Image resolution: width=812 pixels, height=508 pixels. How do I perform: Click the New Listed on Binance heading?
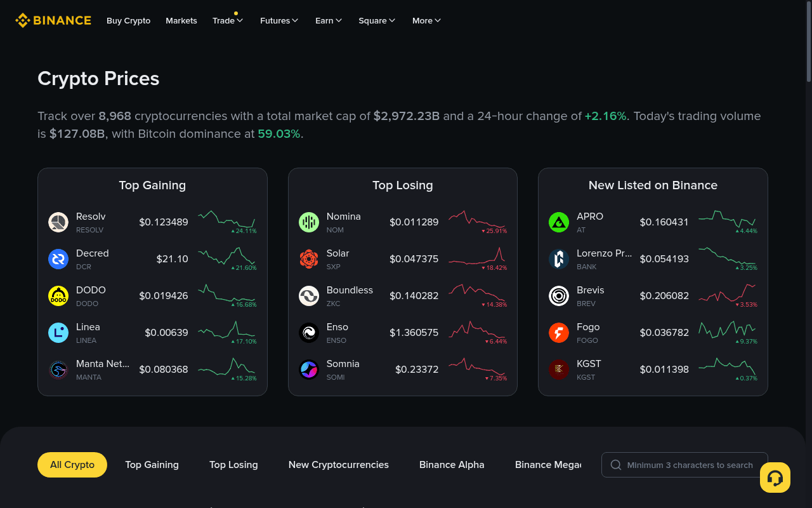point(653,185)
